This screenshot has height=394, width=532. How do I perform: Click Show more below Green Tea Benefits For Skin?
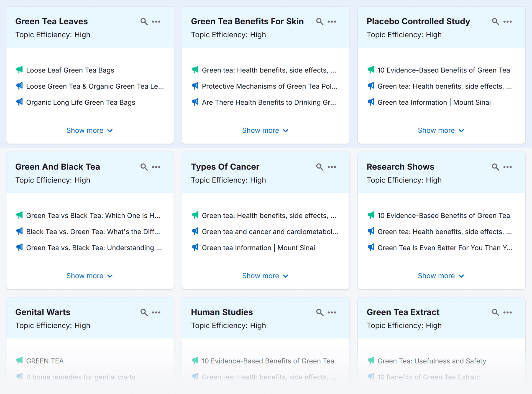265,130
